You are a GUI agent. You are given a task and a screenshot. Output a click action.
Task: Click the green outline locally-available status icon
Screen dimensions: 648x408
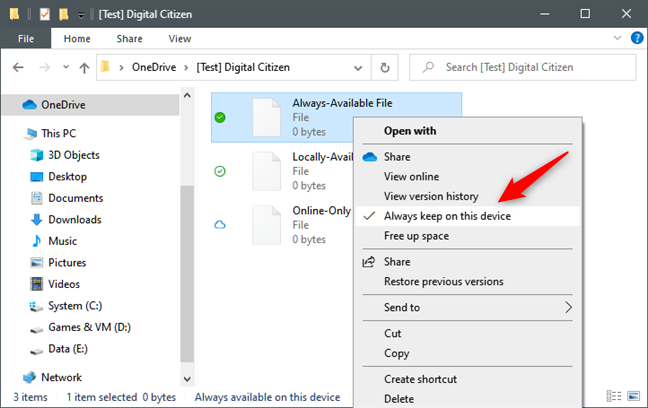pyautogui.click(x=220, y=171)
